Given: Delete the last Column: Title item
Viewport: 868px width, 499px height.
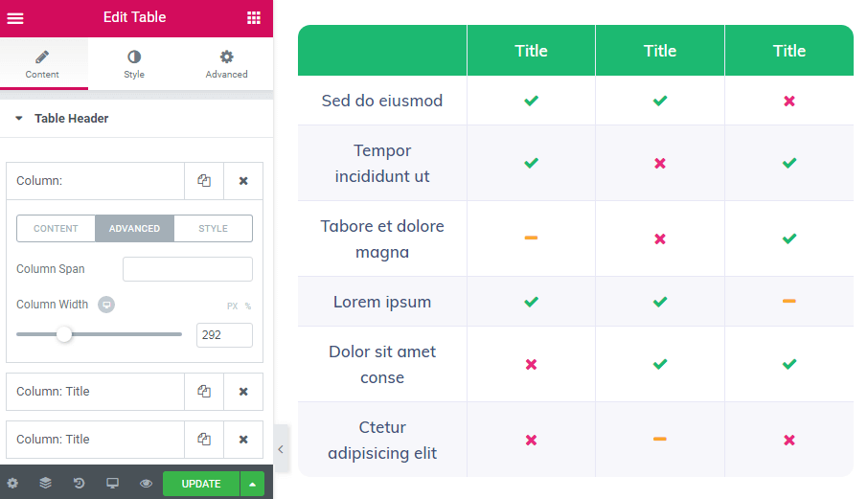Looking at the screenshot, I should (243, 440).
